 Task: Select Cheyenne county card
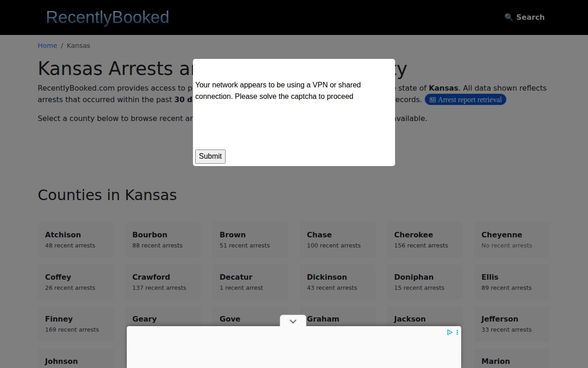point(512,240)
